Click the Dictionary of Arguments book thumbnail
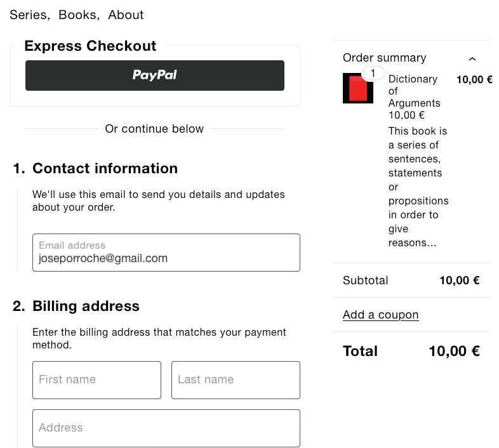The image size is (499, 448). tap(357, 89)
